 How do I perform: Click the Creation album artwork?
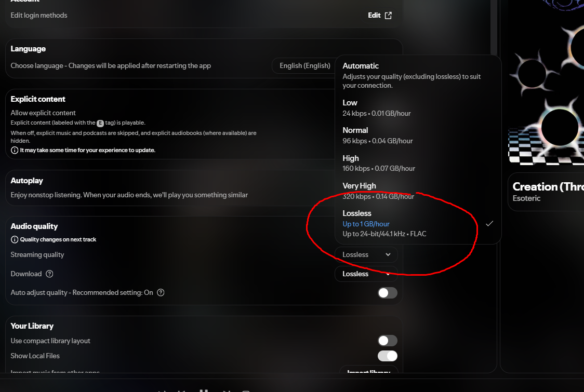[x=546, y=82]
